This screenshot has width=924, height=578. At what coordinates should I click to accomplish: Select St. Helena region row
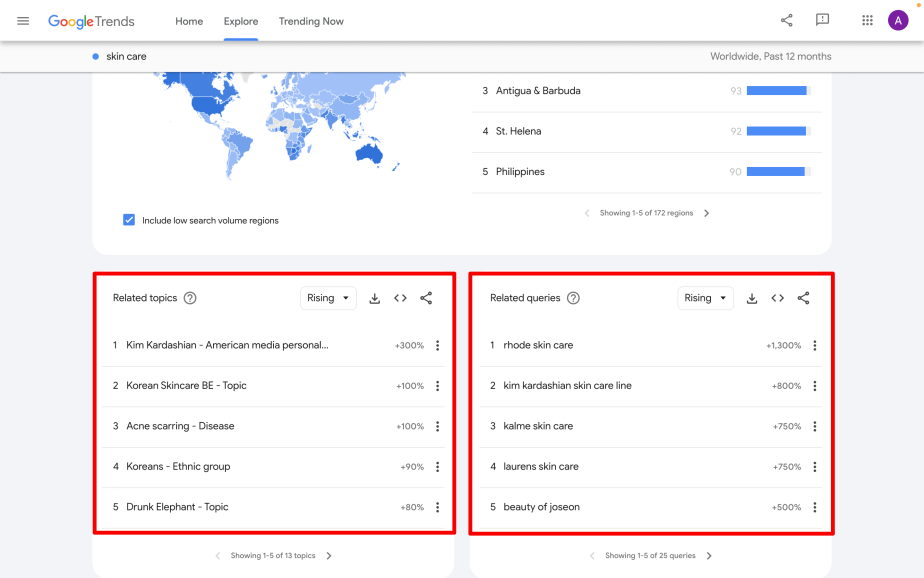click(x=646, y=131)
